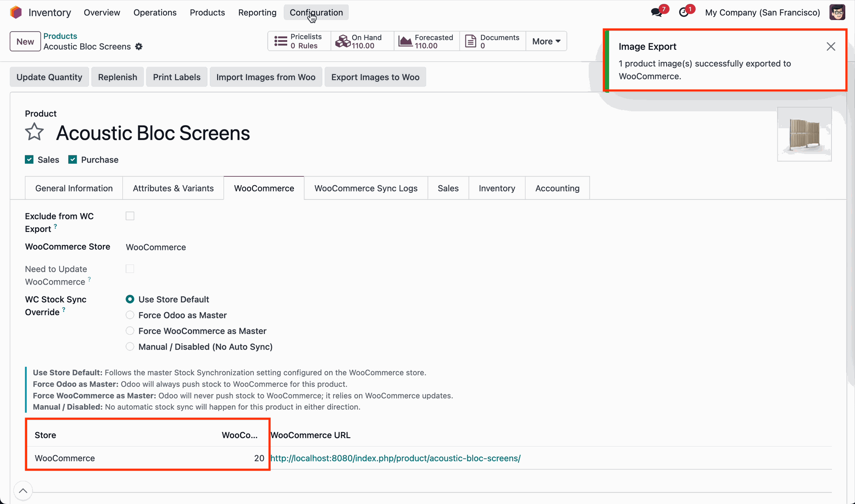Click the WooCommerce ID value 20
Viewport: 855px width, 504px height.
(x=259, y=458)
